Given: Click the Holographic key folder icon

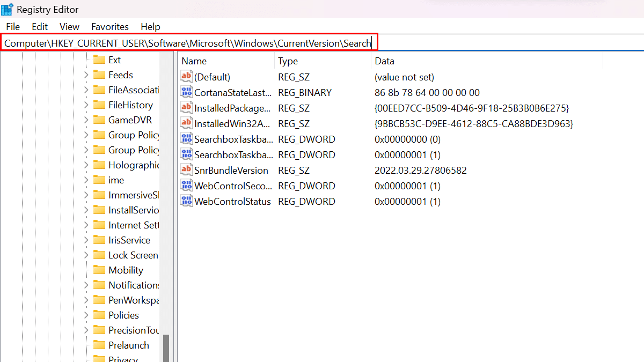Looking at the screenshot, I should tap(99, 165).
